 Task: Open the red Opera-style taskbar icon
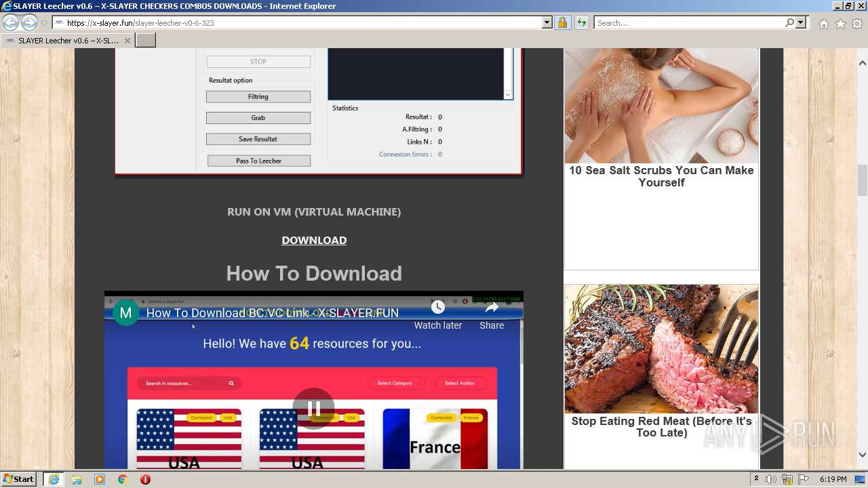[x=145, y=479]
